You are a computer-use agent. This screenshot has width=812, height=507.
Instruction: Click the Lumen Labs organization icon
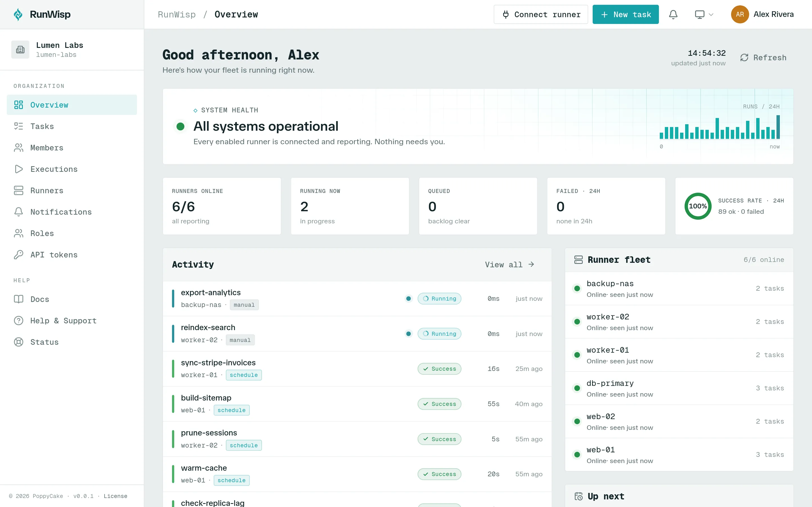pyautogui.click(x=20, y=50)
